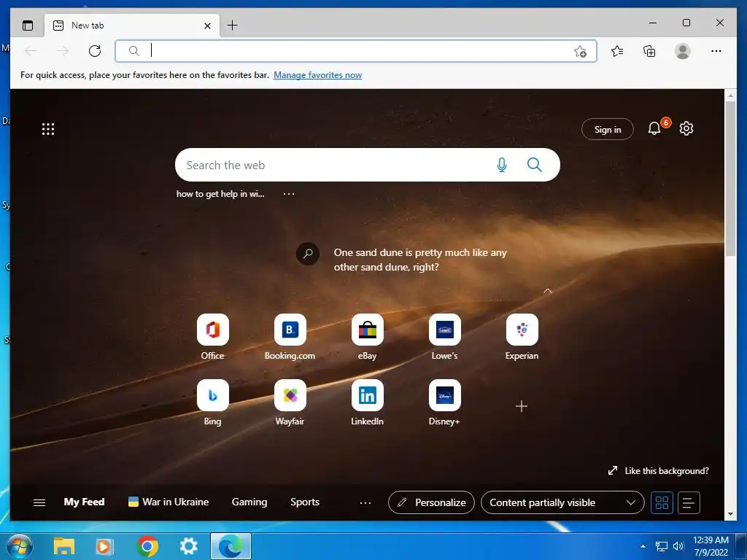Open the tab actions menu icon
747x560 pixels.
click(28, 26)
